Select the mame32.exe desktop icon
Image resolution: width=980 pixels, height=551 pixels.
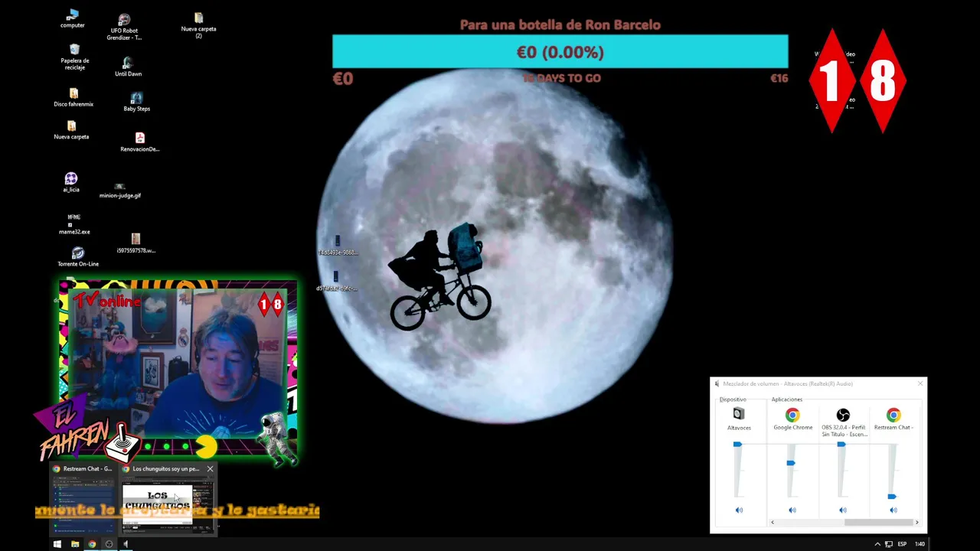74,224
